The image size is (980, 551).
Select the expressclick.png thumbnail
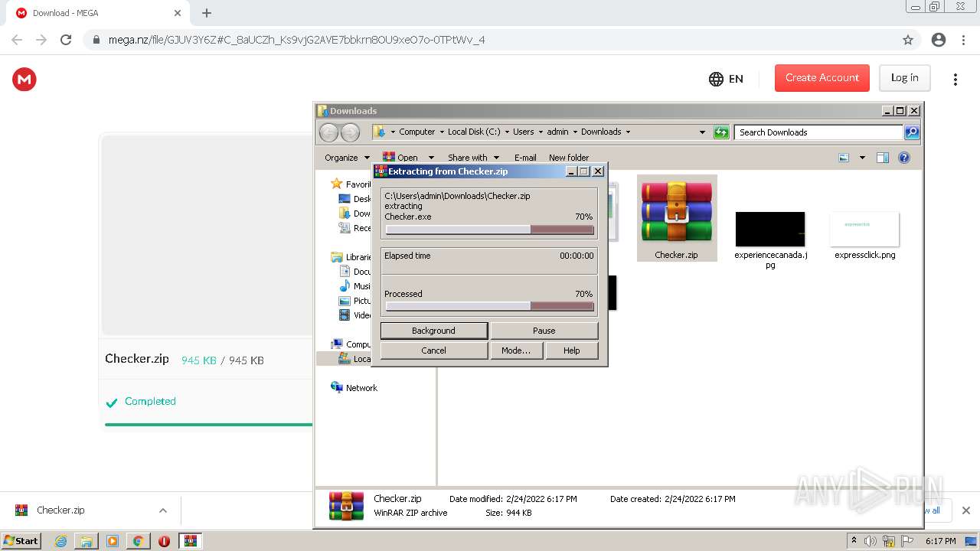coord(864,229)
